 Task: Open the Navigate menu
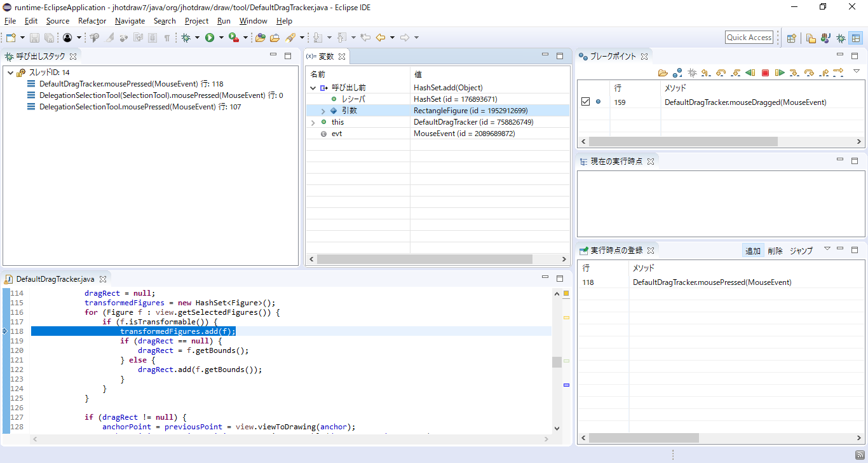coord(130,21)
